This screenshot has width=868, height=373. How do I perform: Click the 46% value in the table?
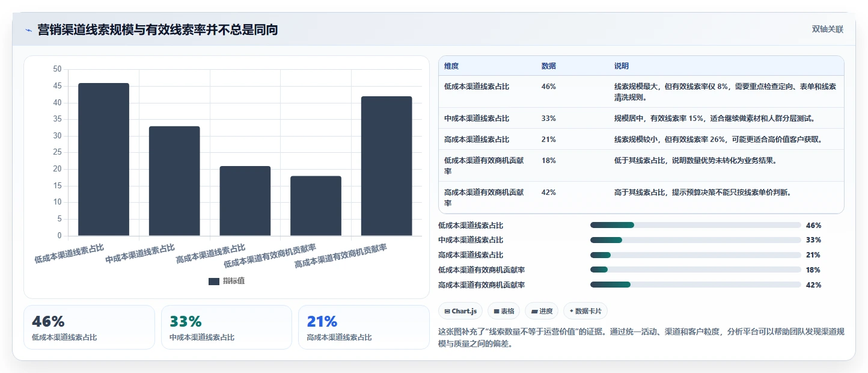coord(549,87)
